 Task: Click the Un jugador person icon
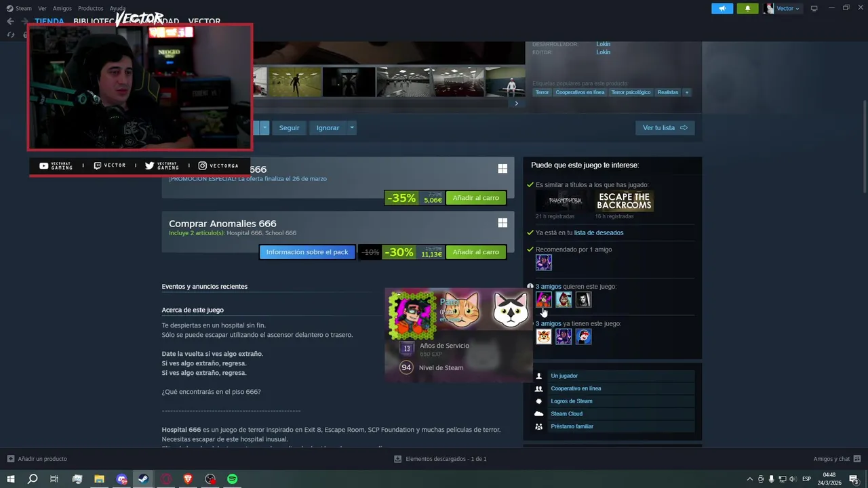(539, 375)
